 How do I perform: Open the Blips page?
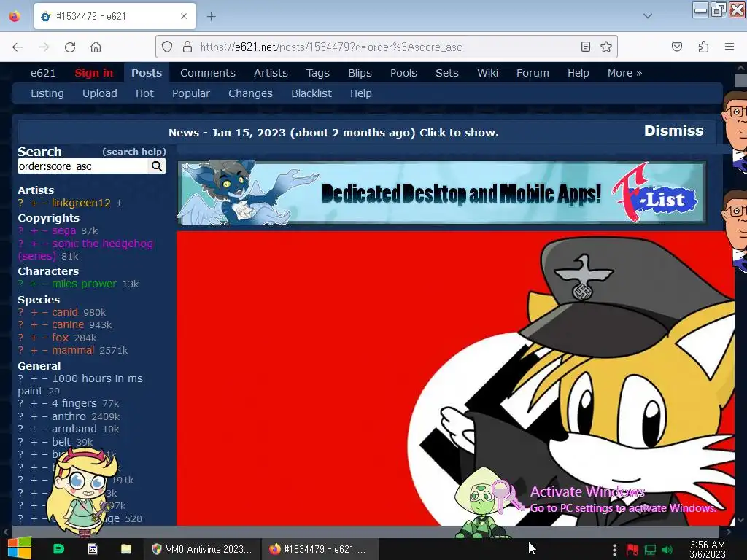tap(360, 73)
